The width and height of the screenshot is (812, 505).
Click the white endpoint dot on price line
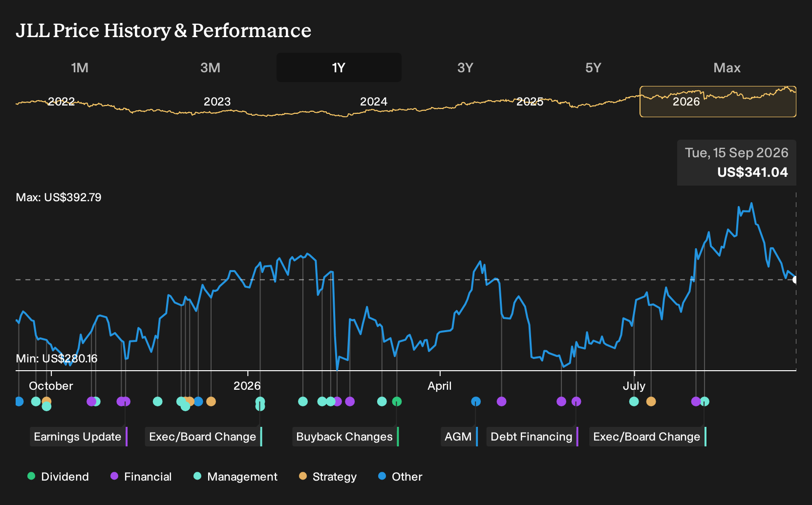click(x=795, y=280)
